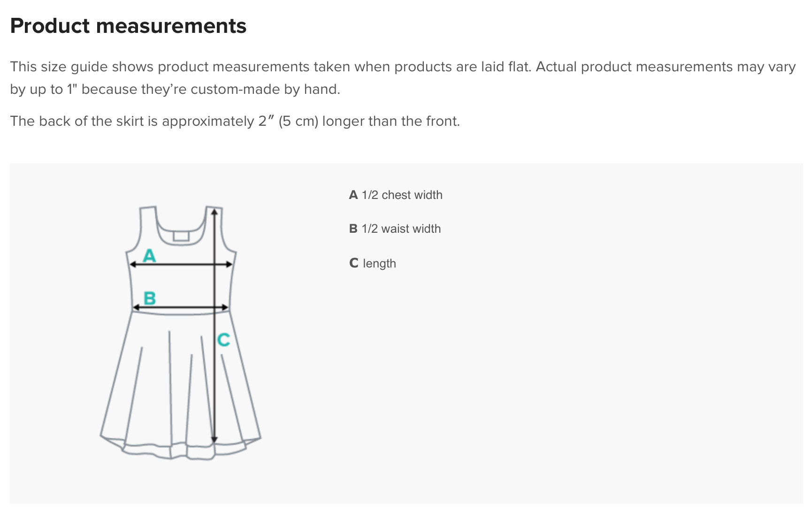This screenshot has height=519, width=812.
Task: Click the teal letter C on the dress diagram
Action: [x=223, y=340]
